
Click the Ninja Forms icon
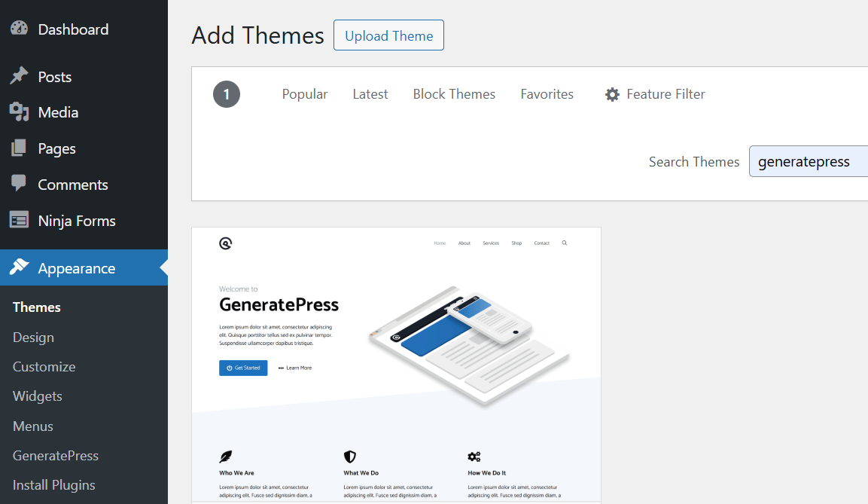[x=19, y=221]
